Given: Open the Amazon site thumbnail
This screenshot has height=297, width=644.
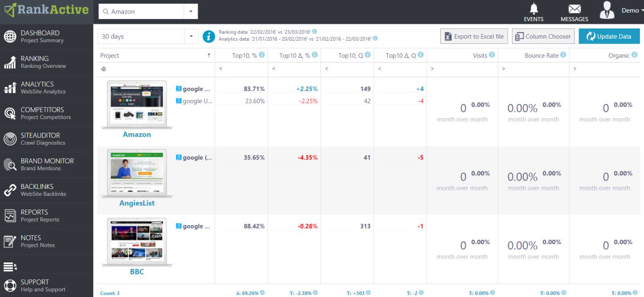Looking at the screenshot, I should 136,104.
